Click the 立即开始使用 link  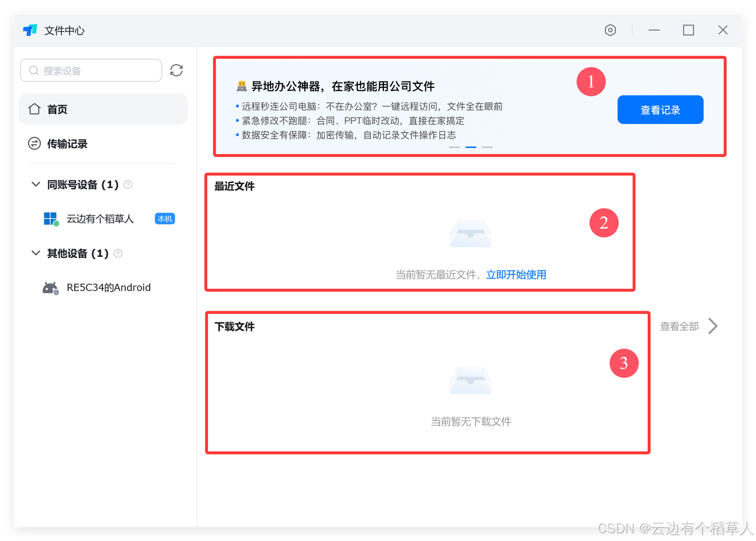point(516,275)
